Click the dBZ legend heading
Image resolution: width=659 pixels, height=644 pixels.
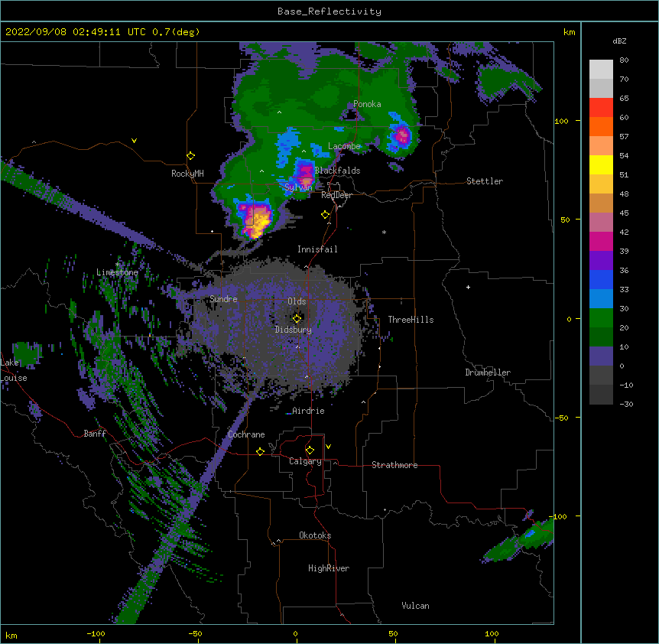[619, 41]
